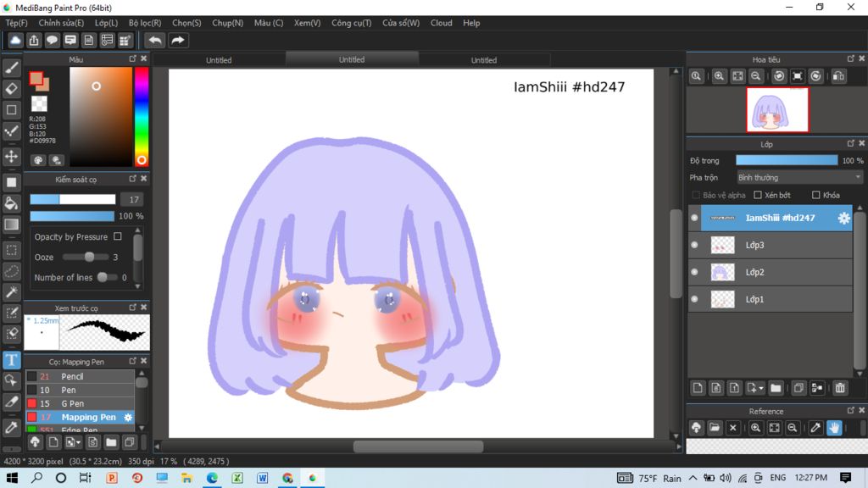The image size is (868, 488).
Task: Toggle the transparent color swatch
Action: 39,103
